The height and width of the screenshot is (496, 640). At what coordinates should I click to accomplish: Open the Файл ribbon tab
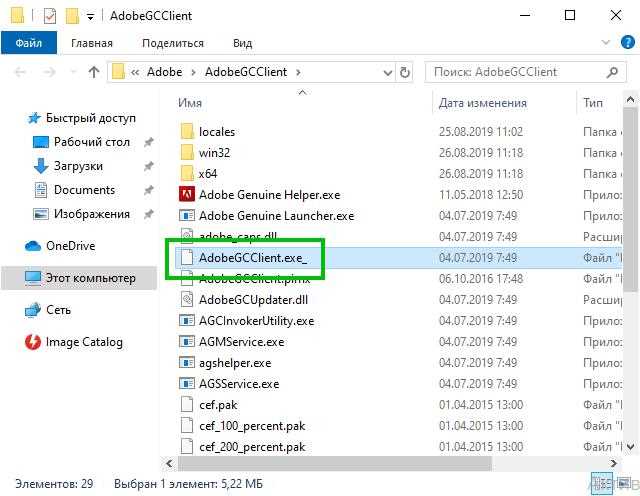(29, 43)
